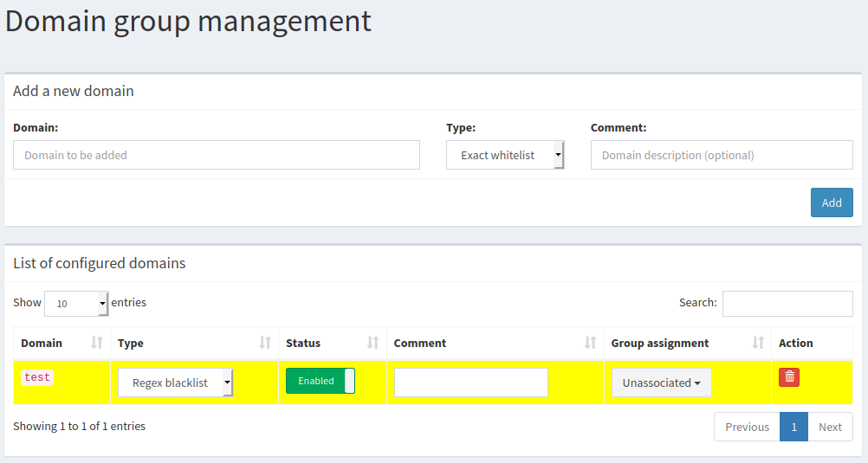The height and width of the screenshot is (463, 868).
Task: Click the test domain name label
Action: click(37, 377)
